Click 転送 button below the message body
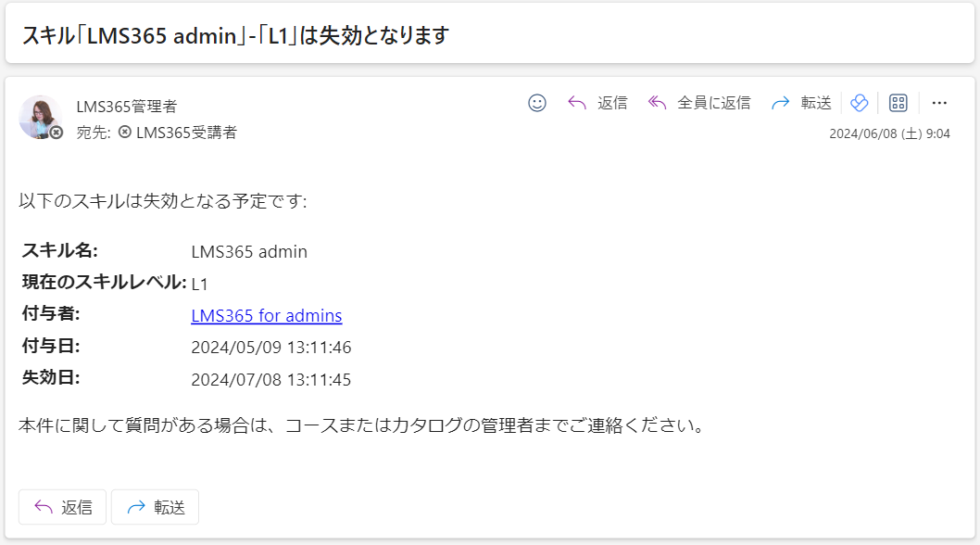The height and width of the screenshot is (545, 980). pos(155,507)
